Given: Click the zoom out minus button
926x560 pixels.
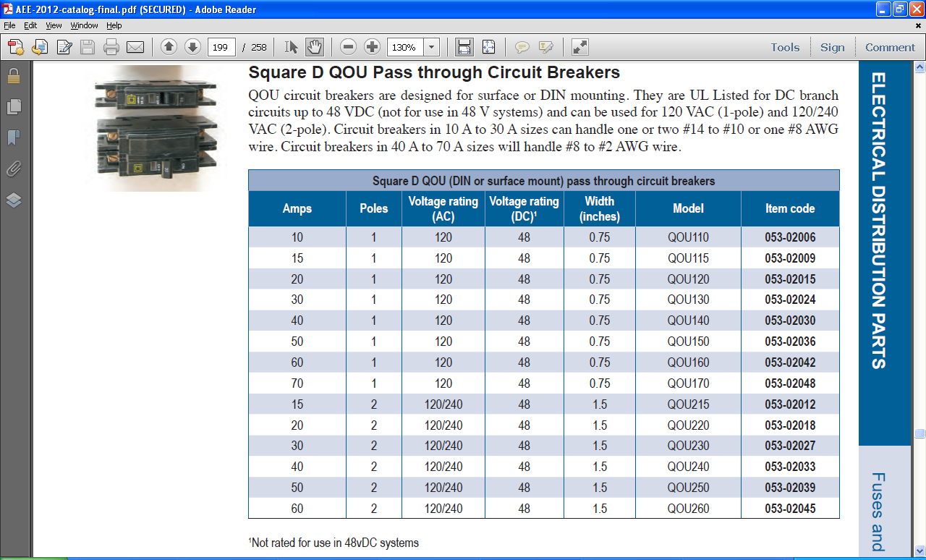Looking at the screenshot, I should (x=348, y=48).
